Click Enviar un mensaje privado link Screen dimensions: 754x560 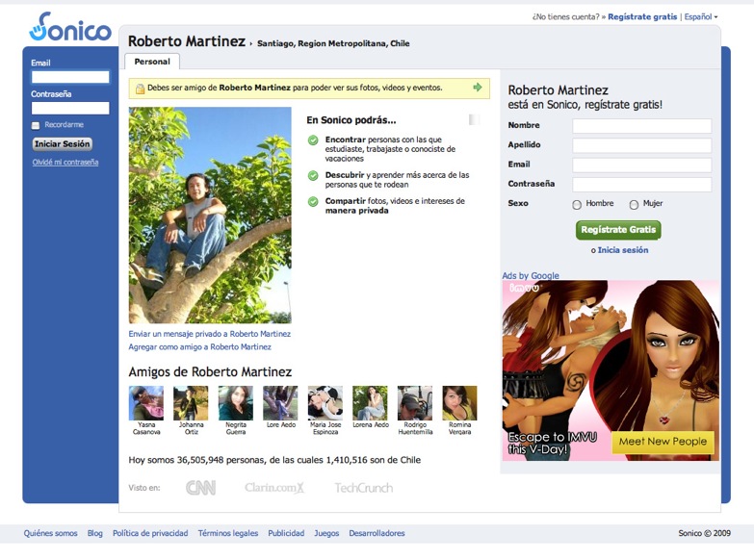coord(210,334)
